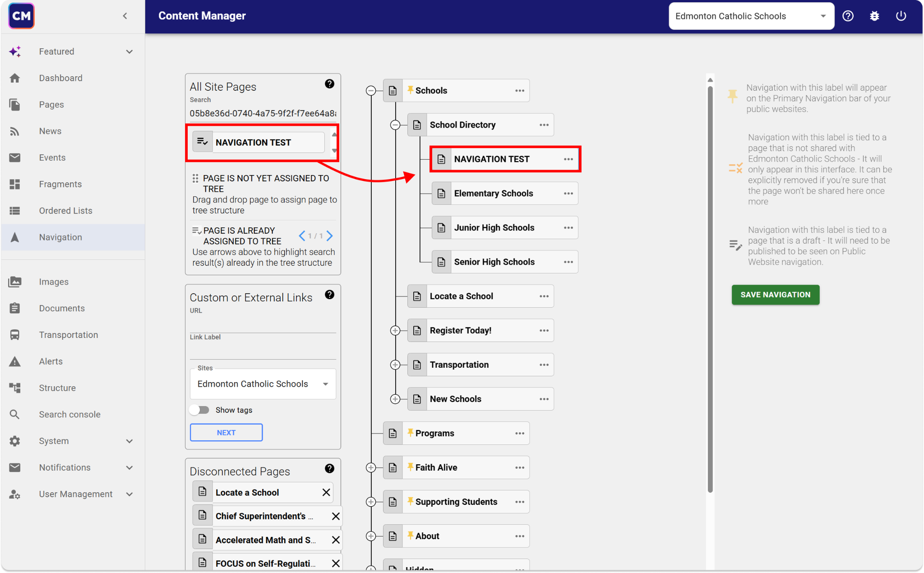Image resolution: width=924 pixels, height=573 pixels.
Task: Toggle the Show tags switch
Action: point(199,410)
